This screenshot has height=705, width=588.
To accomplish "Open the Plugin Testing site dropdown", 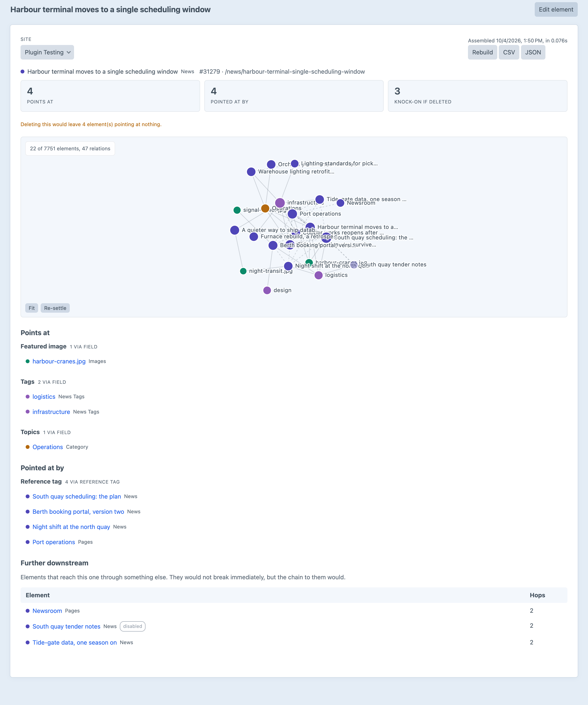I will (x=47, y=52).
